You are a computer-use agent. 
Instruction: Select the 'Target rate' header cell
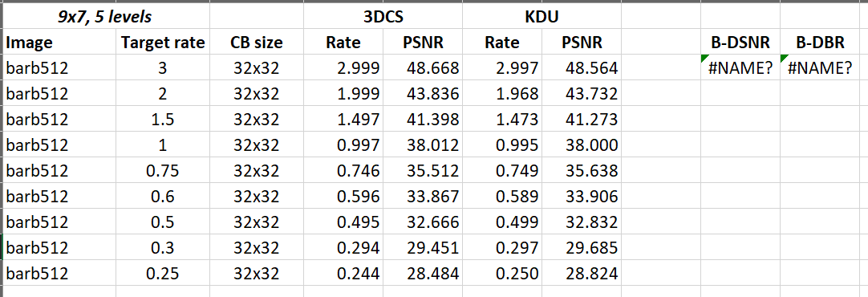click(162, 42)
